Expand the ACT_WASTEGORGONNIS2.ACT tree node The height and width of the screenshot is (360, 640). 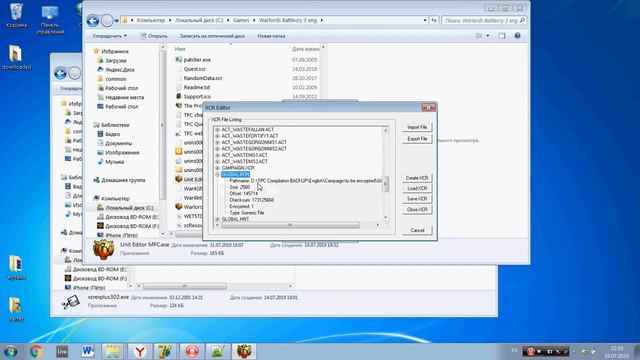(x=218, y=149)
